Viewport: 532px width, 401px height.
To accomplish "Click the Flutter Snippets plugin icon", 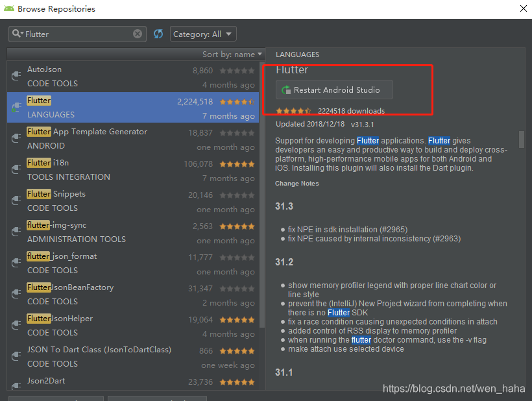I will tap(16, 200).
